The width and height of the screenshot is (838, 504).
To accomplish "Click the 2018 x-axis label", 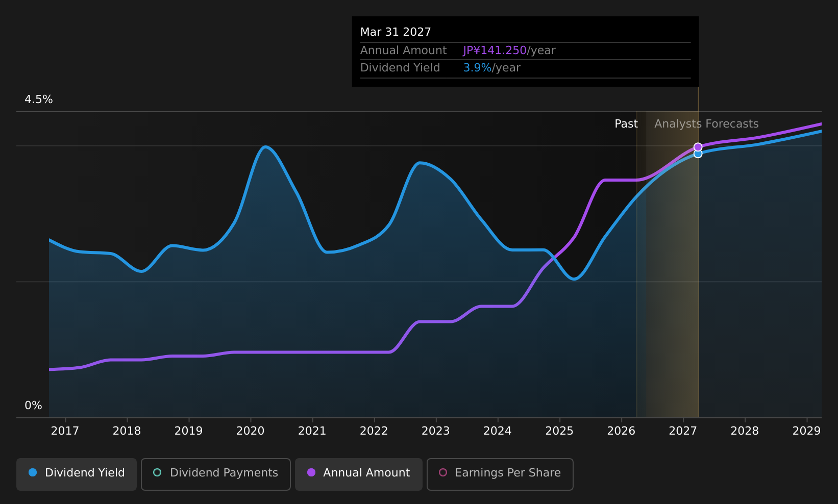I will (x=127, y=431).
